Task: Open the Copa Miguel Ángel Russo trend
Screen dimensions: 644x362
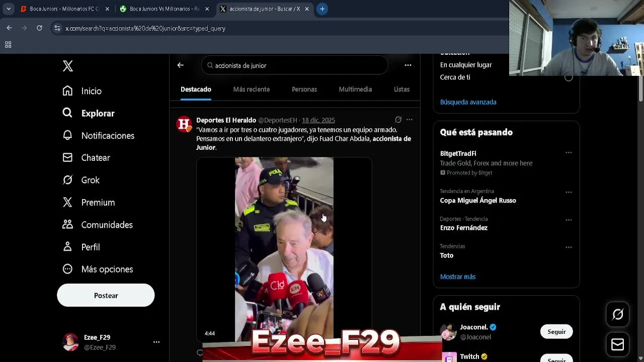Action: pyautogui.click(x=478, y=201)
